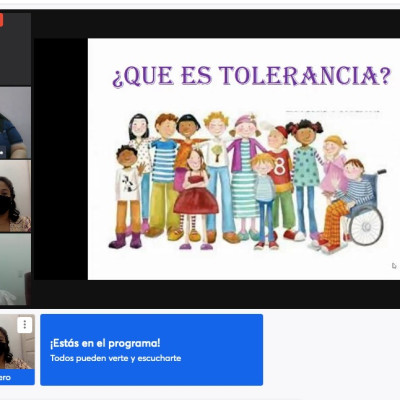
Task: Select the empty dark tile atop sidebar
Action: pyautogui.click(x=15, y=49)
